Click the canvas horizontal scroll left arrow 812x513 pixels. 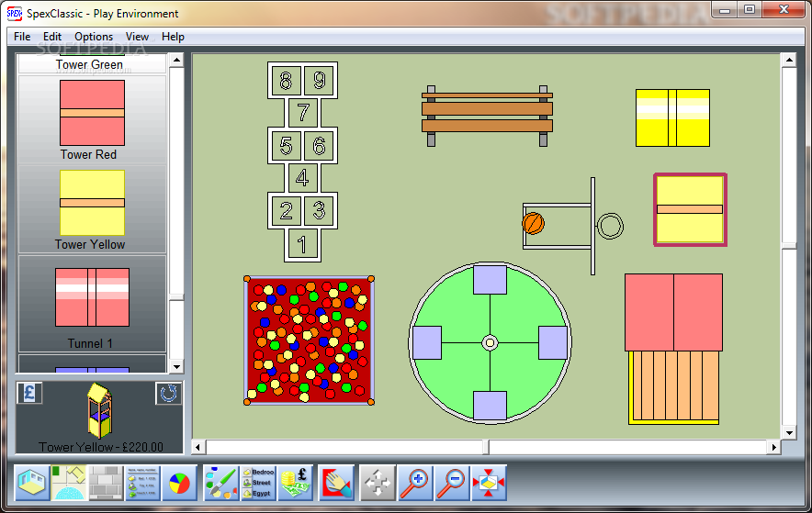(198, 447)
